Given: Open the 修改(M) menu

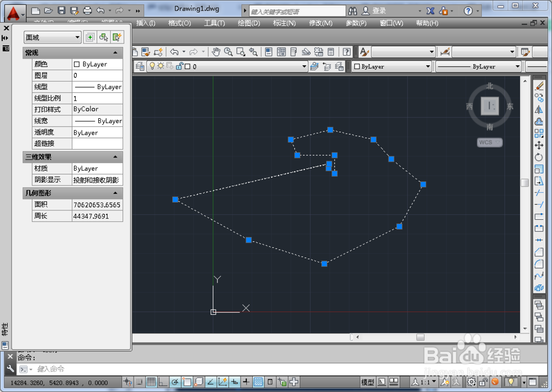Looking at the screenshot, I should tap(321, 23).
